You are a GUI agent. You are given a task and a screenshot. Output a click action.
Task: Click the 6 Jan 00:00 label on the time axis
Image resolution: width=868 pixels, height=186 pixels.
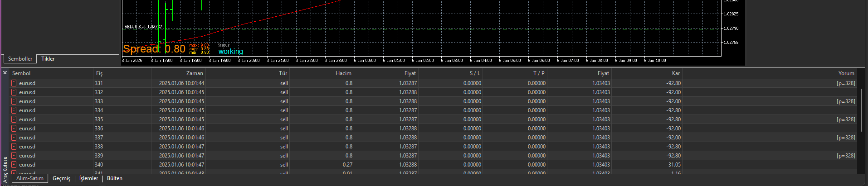[x=365, y=61]
